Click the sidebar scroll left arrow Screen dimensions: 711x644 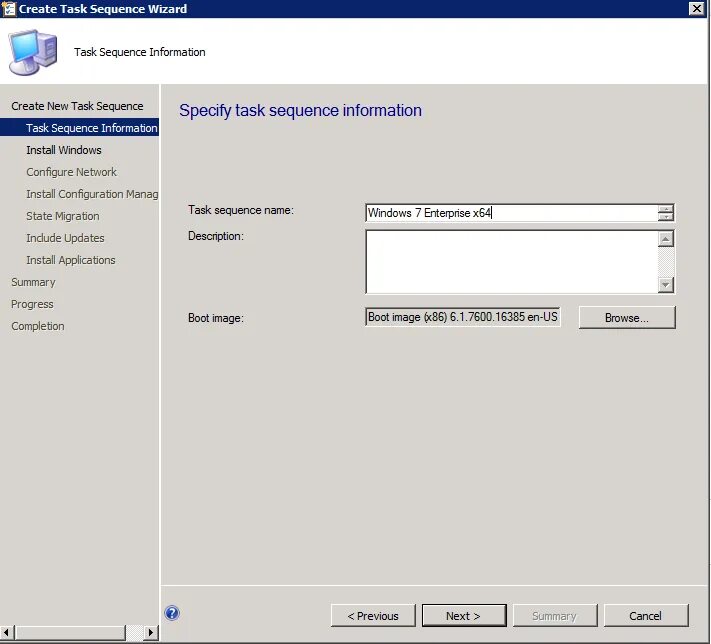[x=7, y=632]
